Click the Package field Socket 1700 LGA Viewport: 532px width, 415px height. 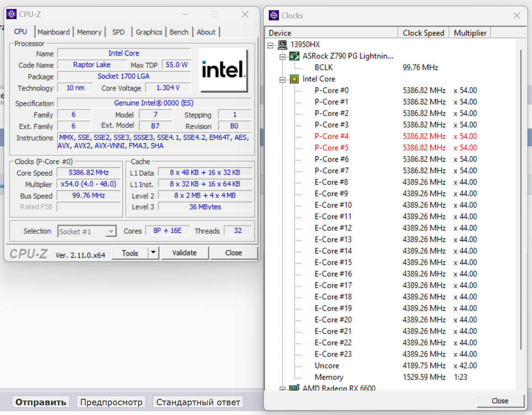point(124,76)
